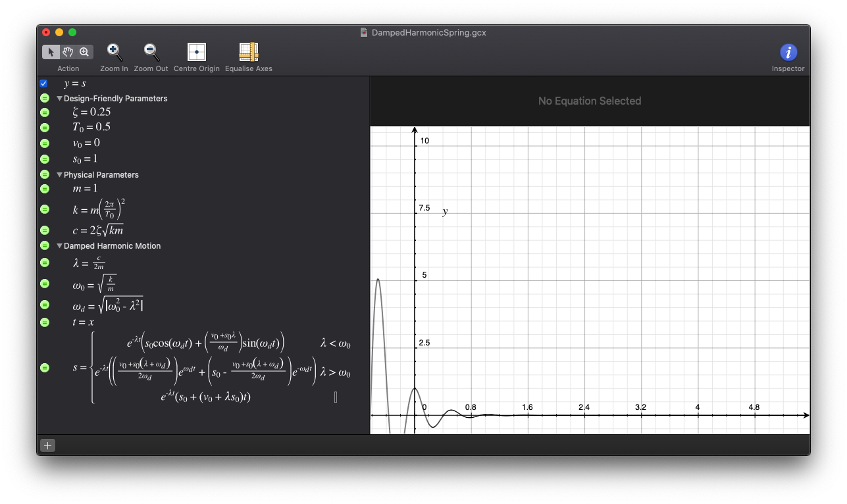The height and width of the screenshot is (504, 847).
Task: Collapse the Physical Parameters group
Action: [x=60, y=175]
